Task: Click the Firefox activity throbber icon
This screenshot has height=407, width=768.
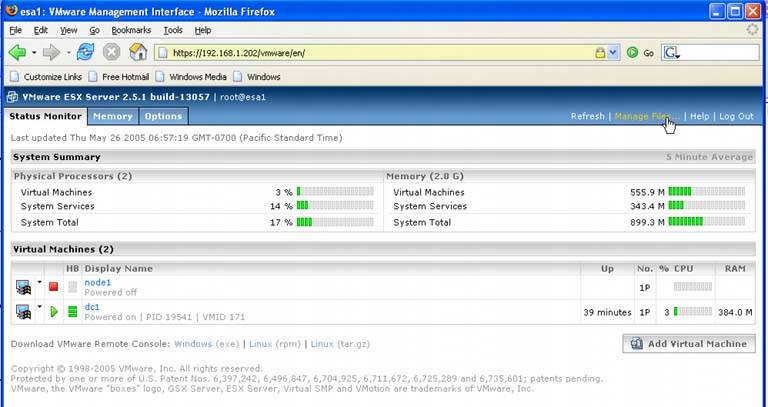Action: coord(752,30)
